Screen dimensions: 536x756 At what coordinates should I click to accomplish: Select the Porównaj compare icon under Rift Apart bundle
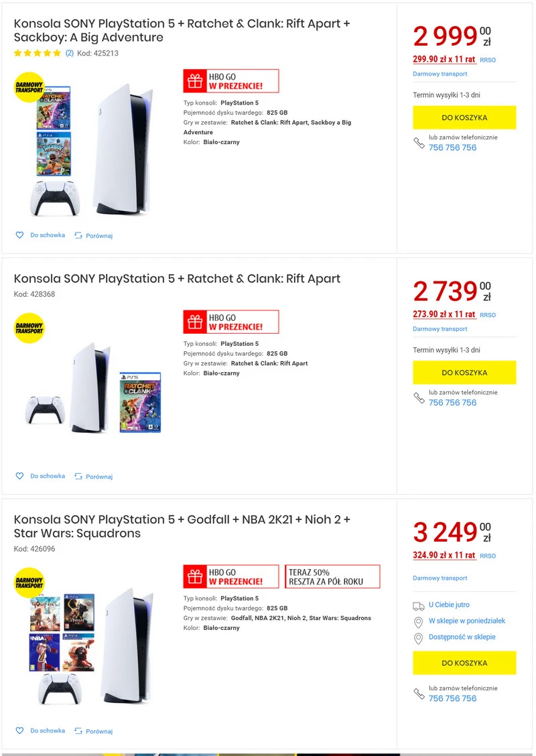79,476
